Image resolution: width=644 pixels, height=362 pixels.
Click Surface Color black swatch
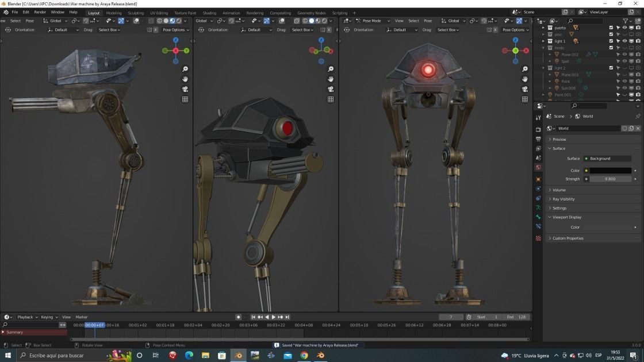click(x=610, y=170)
